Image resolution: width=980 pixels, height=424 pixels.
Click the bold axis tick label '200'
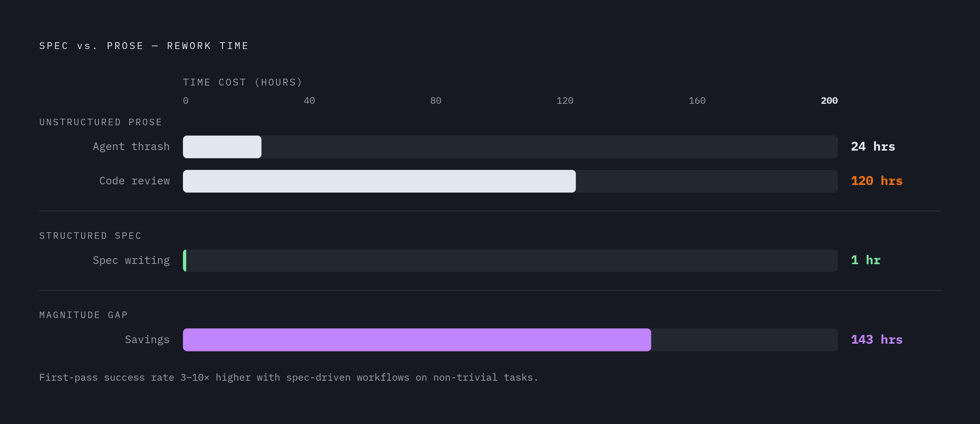(x=829, y=101)
